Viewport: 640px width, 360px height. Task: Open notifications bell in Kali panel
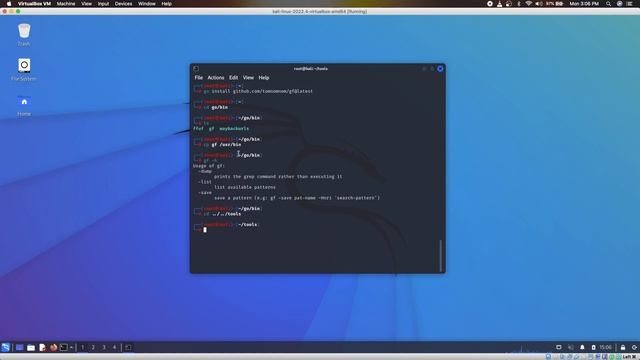click(582, 347)
